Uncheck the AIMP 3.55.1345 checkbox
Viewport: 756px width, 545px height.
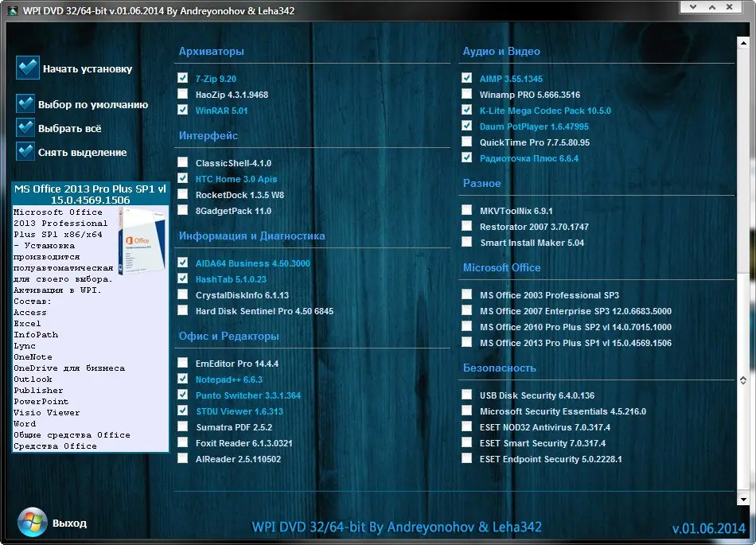pos(466,78)
